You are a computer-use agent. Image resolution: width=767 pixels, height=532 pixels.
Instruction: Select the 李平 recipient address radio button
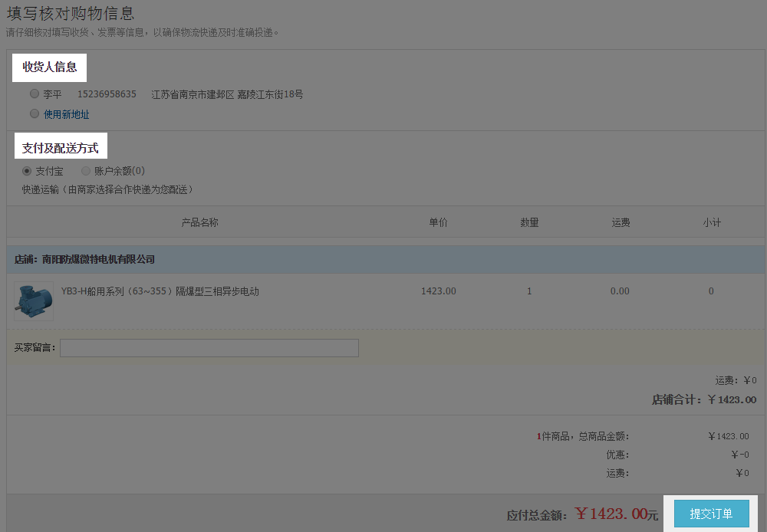34,94
